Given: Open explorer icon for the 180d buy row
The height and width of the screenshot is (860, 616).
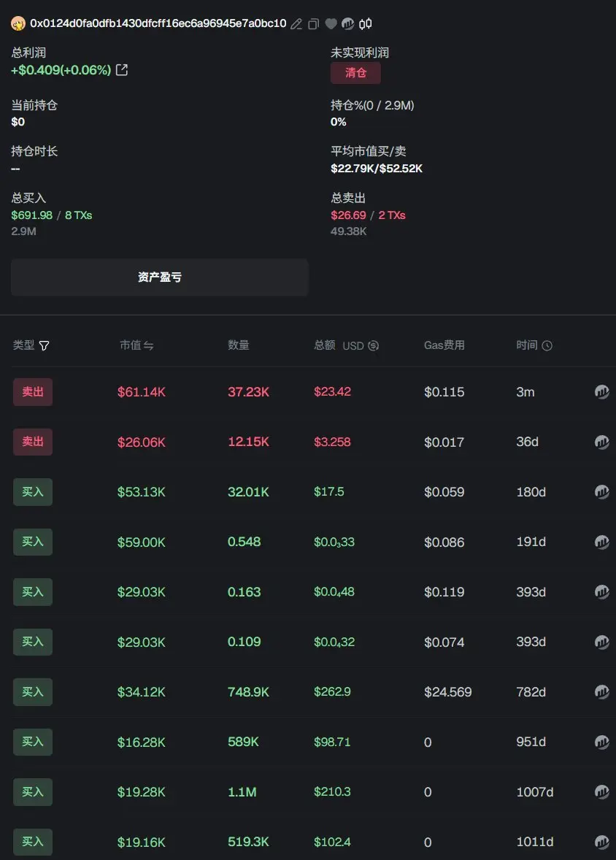Looking at the screenshot, I should coord(601,492).
